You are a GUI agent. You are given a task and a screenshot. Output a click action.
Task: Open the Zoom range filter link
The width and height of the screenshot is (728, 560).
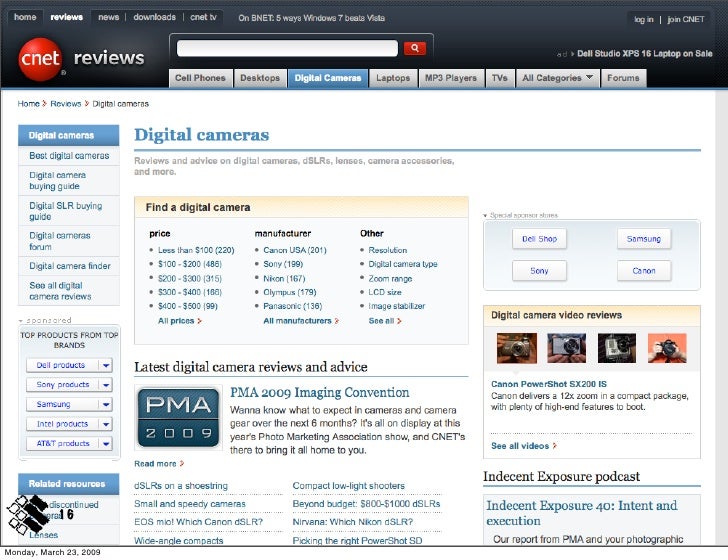click(390, 279)
